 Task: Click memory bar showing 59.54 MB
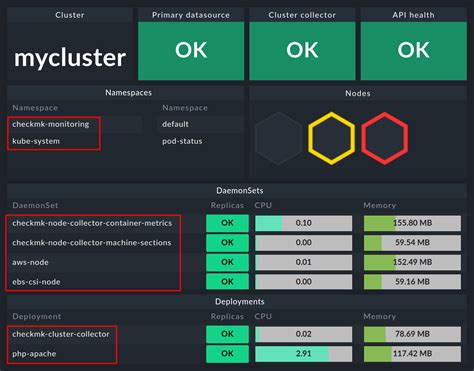pos(412,243)
